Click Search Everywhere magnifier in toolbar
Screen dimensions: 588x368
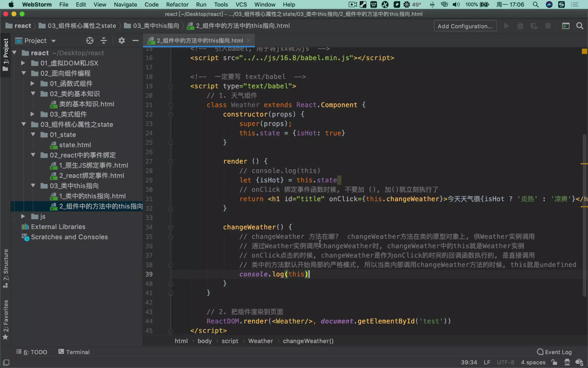click(579, 26)
